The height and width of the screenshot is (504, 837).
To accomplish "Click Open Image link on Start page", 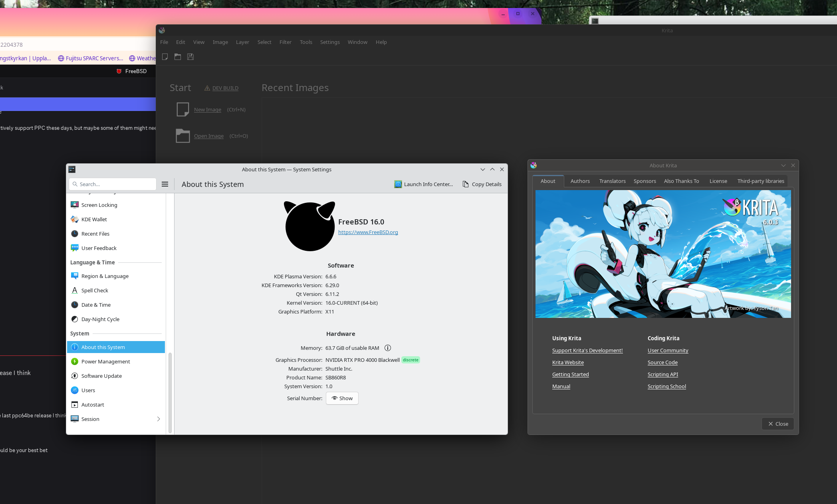I will click(209, 136).
